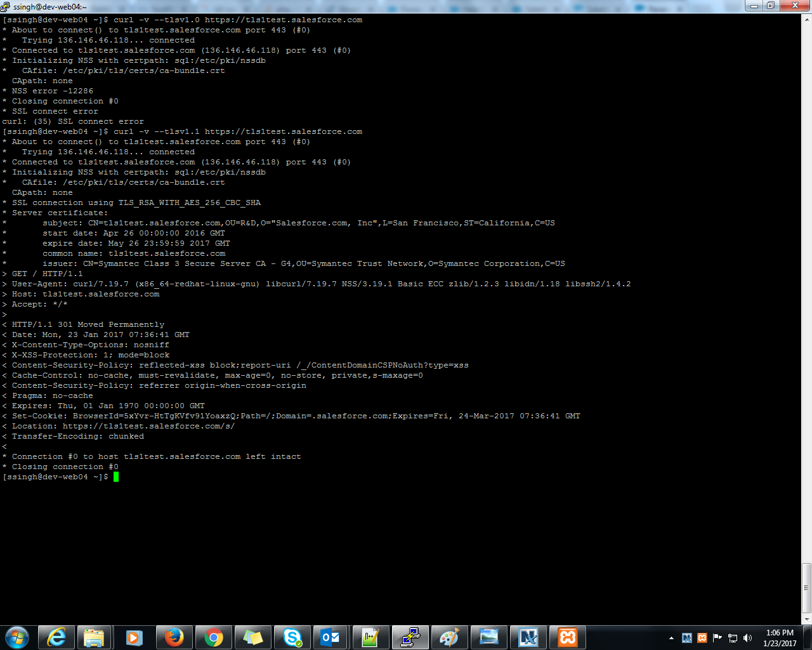Open the XAMPP taskbar button
Viewport: 812px width, 650px height.
(567, 637)
